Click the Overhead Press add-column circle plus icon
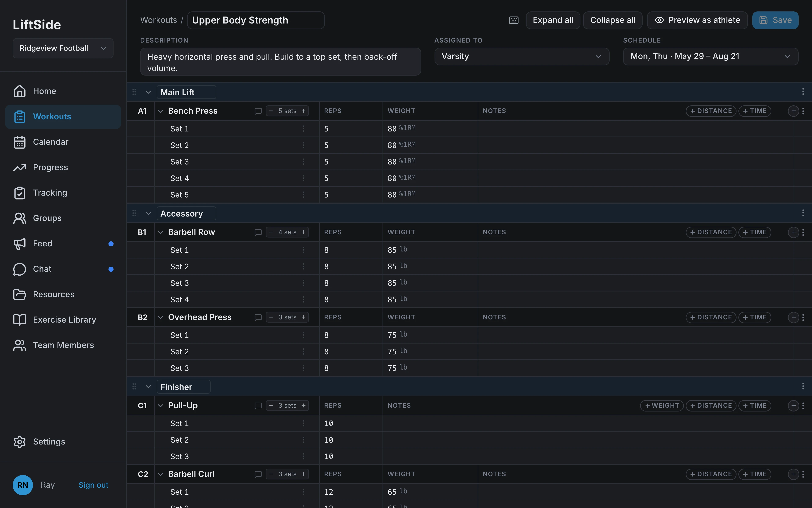This screenshot has width=812, height=508. tap(793, 317)
